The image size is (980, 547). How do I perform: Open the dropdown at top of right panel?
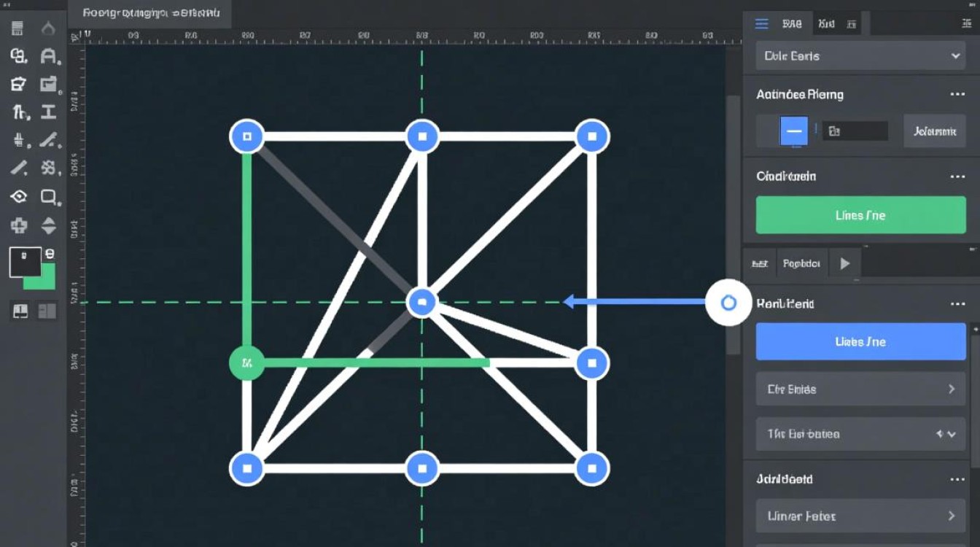(x=860, y=56)
